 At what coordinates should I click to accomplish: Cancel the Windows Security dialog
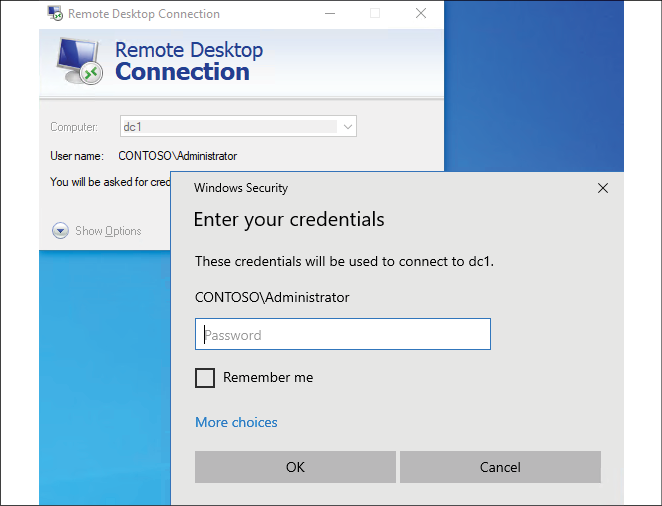pyautogui.click(x=500, y=467)
